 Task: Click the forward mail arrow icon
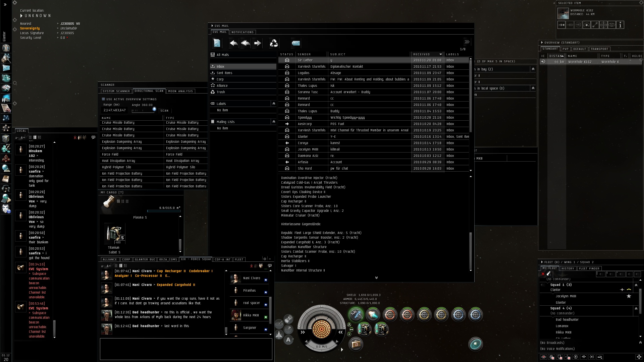(x=257, y=43)
